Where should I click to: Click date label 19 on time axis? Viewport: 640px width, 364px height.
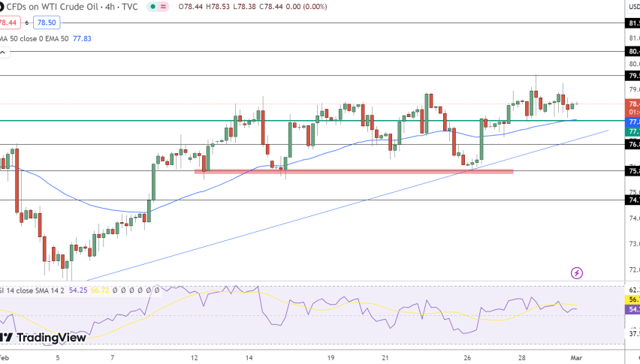331,358
